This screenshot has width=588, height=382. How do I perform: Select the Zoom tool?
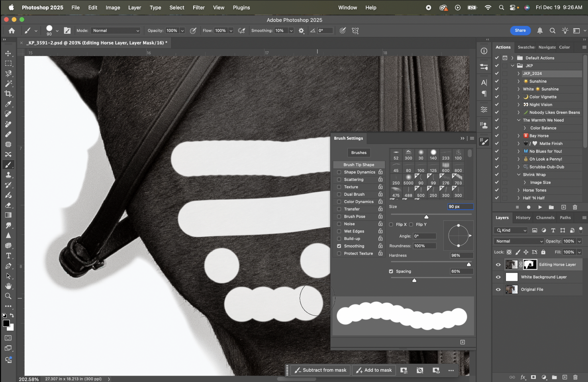(8, 296)
